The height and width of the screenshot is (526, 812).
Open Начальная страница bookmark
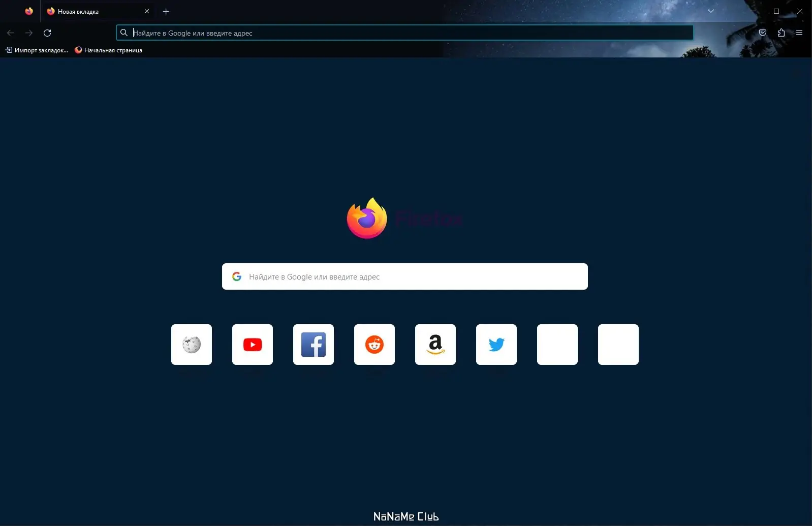(x=108, y=50)
